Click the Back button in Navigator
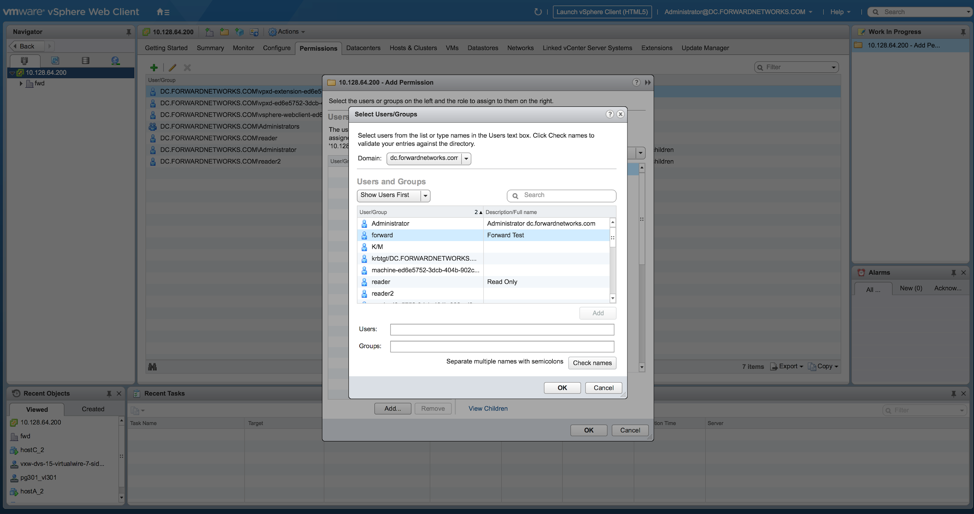Viewport: 974px width, 514px height. 26,46
